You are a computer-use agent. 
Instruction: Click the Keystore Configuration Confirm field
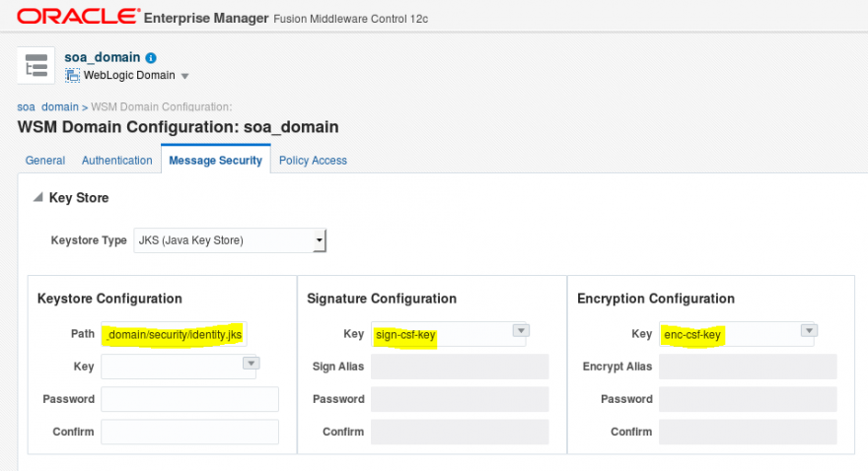(189, 432)
